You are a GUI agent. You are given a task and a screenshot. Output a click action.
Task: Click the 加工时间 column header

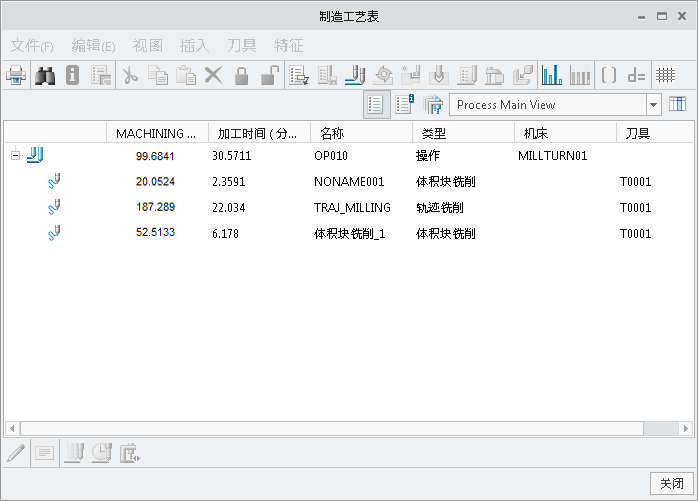tap(258, 133)
